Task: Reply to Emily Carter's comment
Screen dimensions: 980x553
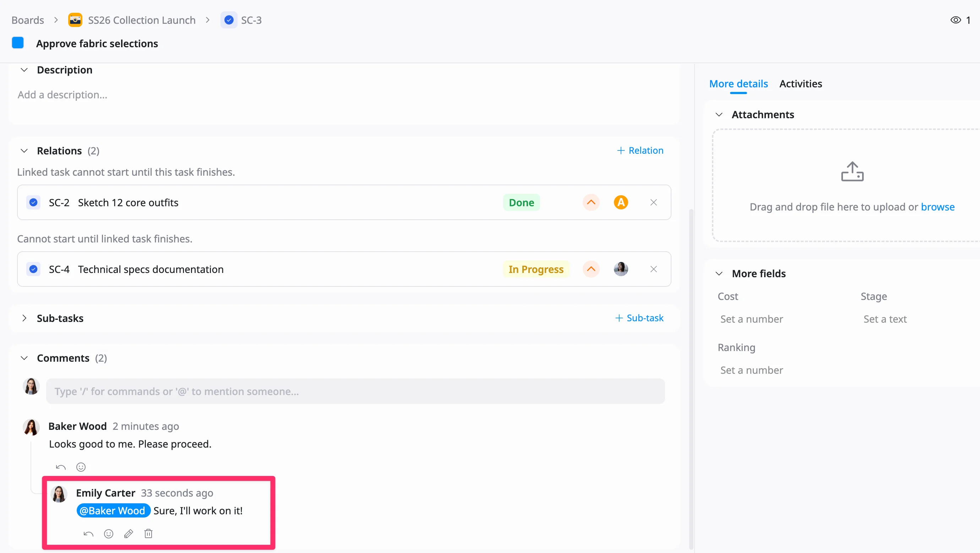Action: click(x=88, y=534)
